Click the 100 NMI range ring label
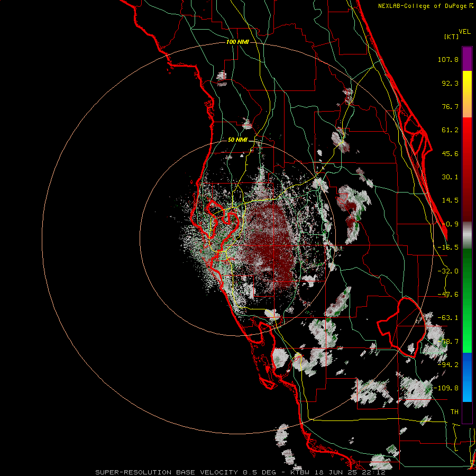This screenshot has width=476, height=476. point(237,42)
